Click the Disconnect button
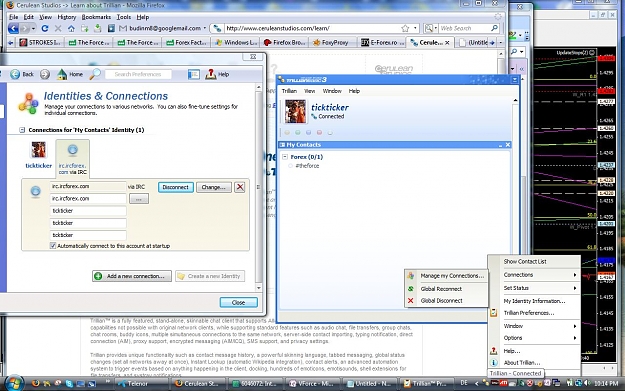Image resolution: width=625 pixels, height=391 pixels. coord(176,187)
